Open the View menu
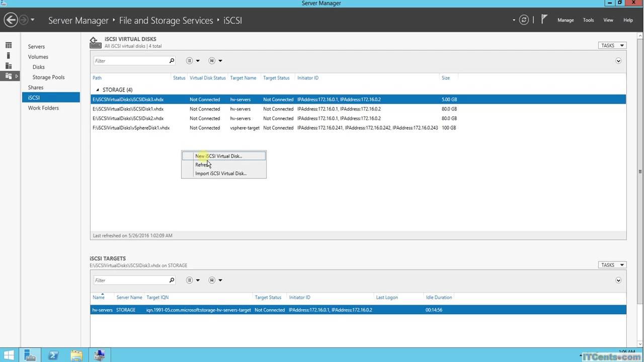 608,20
